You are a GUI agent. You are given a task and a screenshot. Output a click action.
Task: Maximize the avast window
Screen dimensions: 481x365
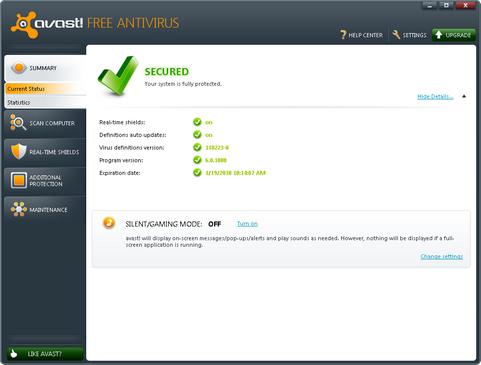(446, 5)
